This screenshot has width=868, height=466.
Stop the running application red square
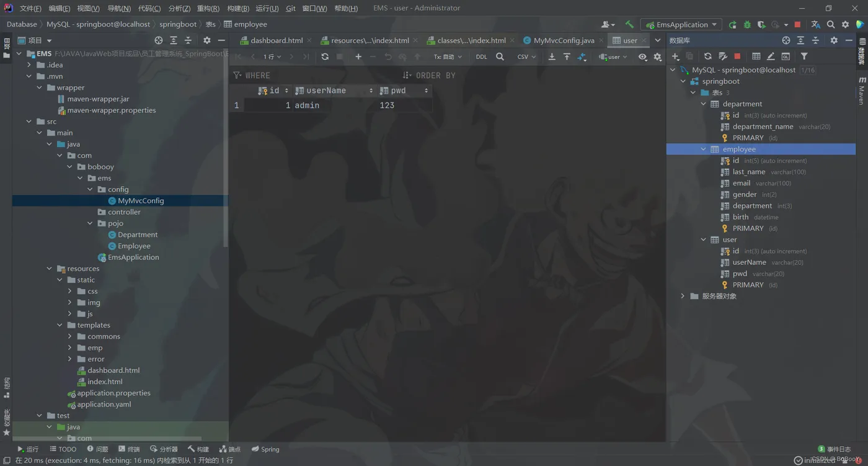(x=797, y=25)
